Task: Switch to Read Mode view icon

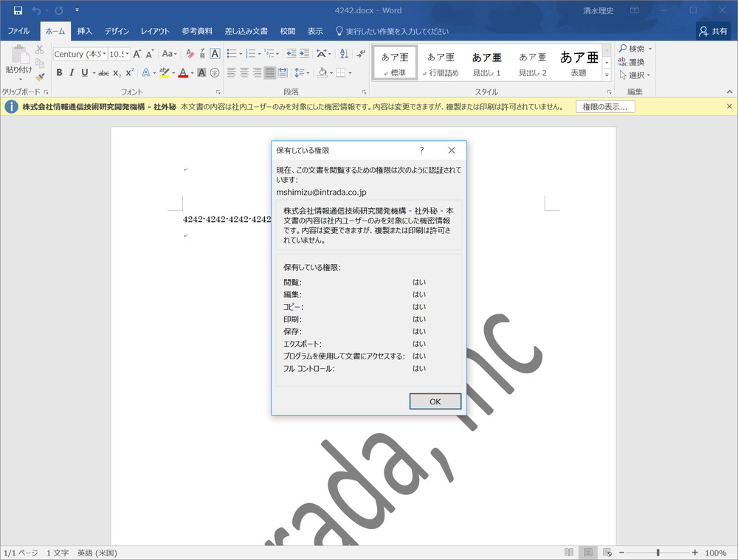Action: [x=569, y=553]
